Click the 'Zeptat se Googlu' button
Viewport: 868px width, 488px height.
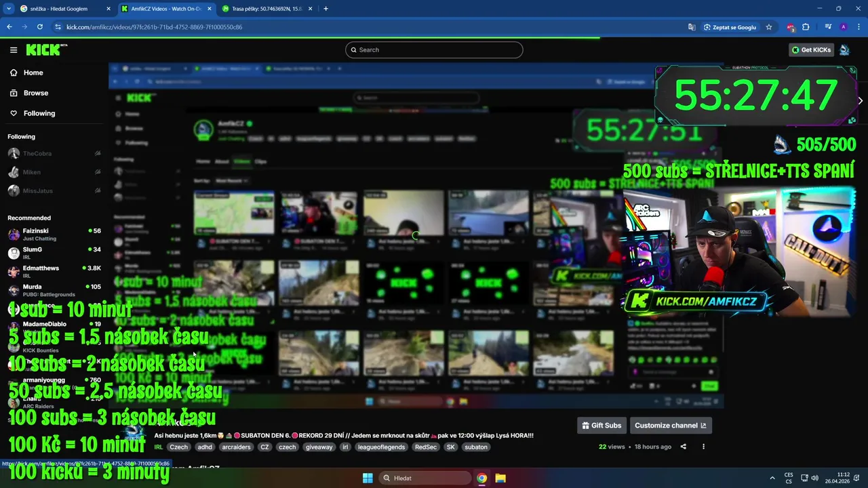[730, 27]
